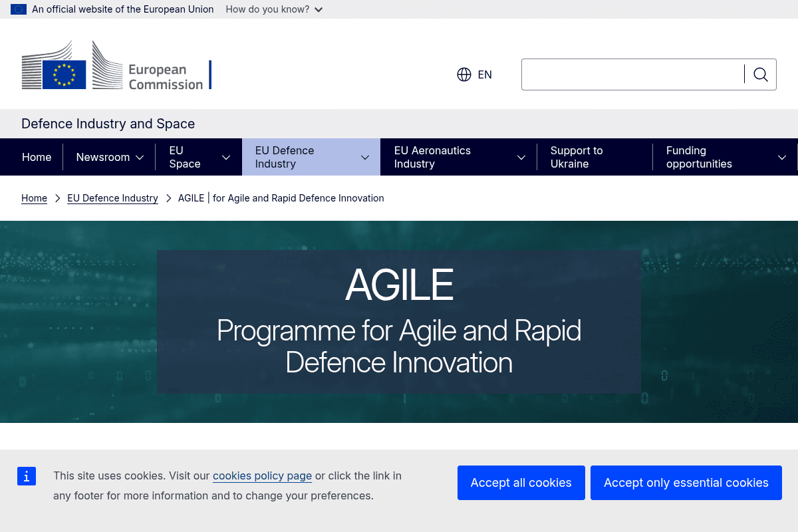Viewport: 798px width, 532px height.
Task: Expand the EU Aeronautics Industry submenu chevron
Action: (x=521, y=158)
